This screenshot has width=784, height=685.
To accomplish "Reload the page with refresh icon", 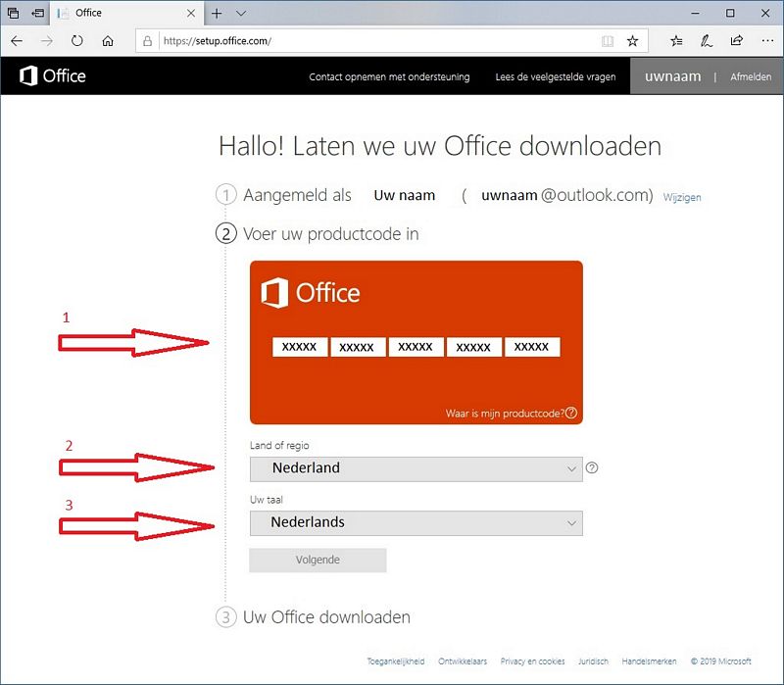I will tap(77, 41).
